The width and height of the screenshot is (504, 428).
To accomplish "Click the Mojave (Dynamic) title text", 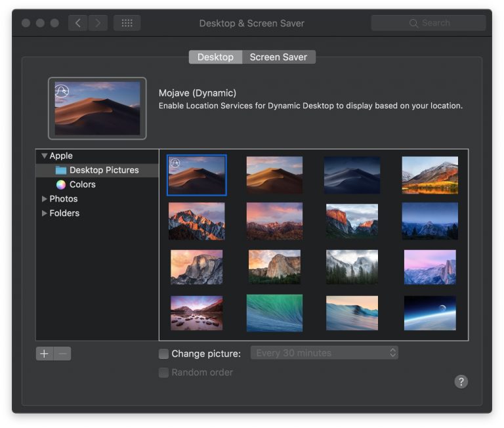I will point(198,93).
